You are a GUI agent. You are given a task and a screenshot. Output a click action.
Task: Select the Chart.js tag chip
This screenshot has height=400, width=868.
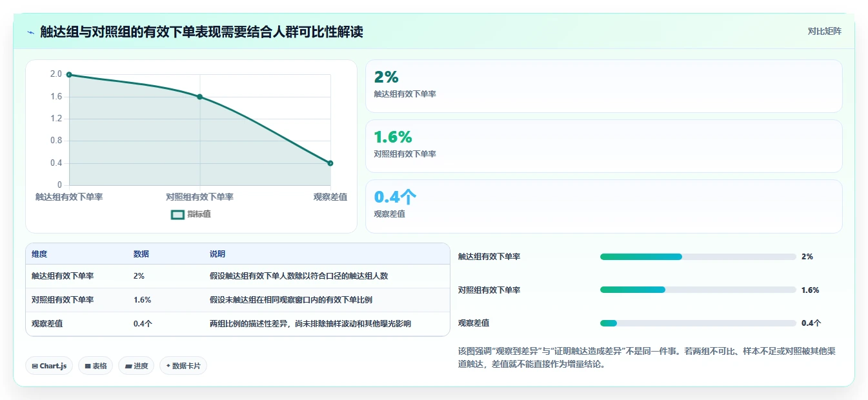pos(50,366)
